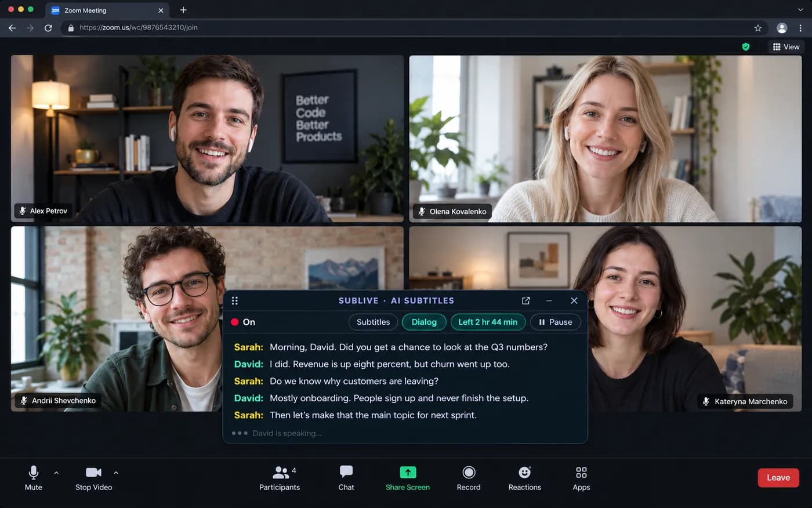Select the Dialog mode pill
812x508 pixels.
(x=424, y=322)
